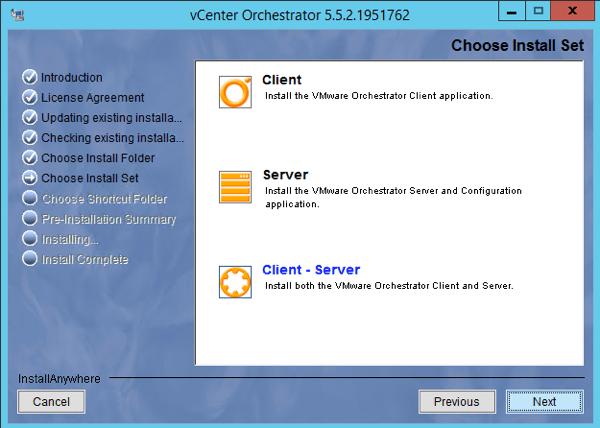
Task: Select the Server install set icon
Action: coord(235,187)
